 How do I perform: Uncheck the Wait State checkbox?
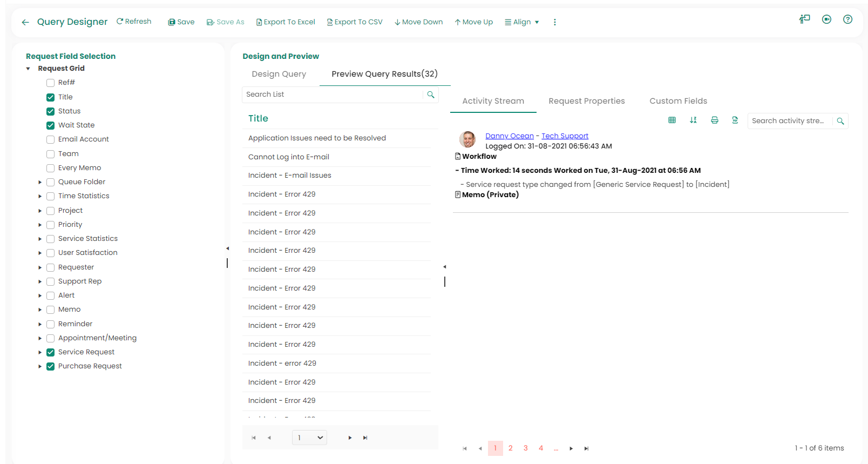click(x=51, y=125)
